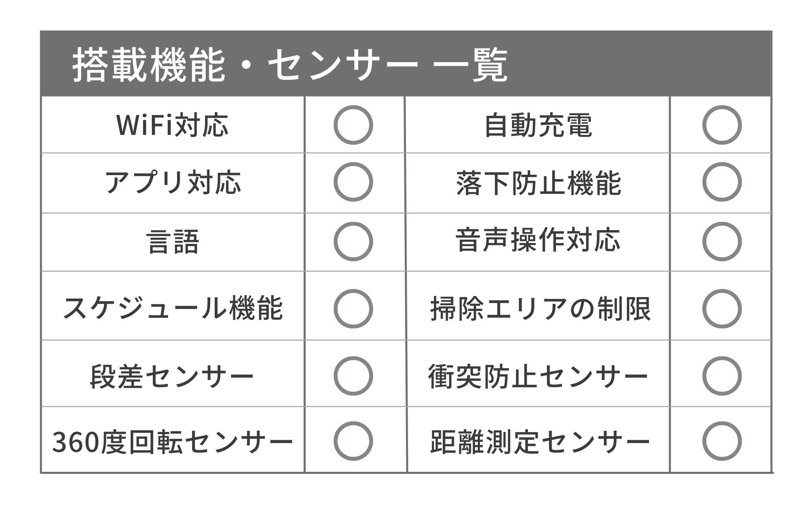Viewport: 812px width, 508px height.
Task: Click the circle beside 衝突防止センサー
Action: coord(722,376)
